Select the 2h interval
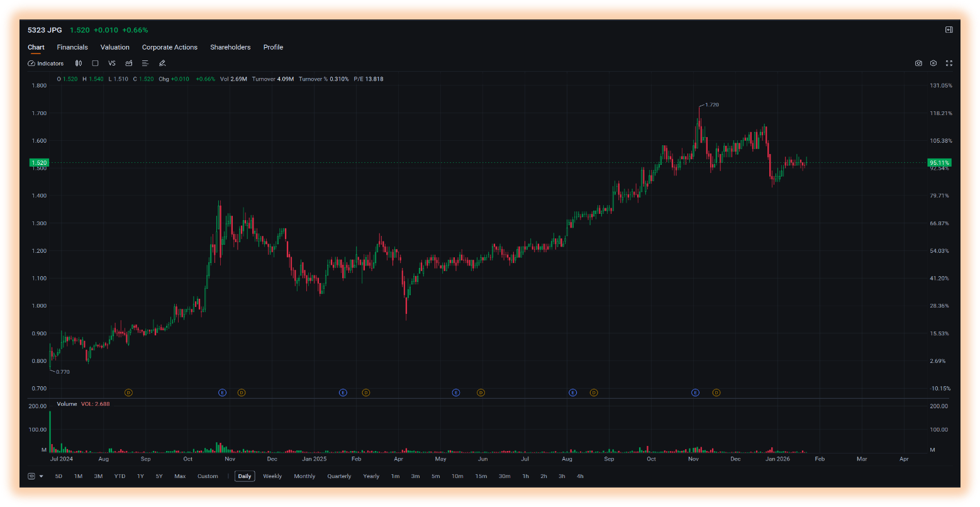 point(543,476)
